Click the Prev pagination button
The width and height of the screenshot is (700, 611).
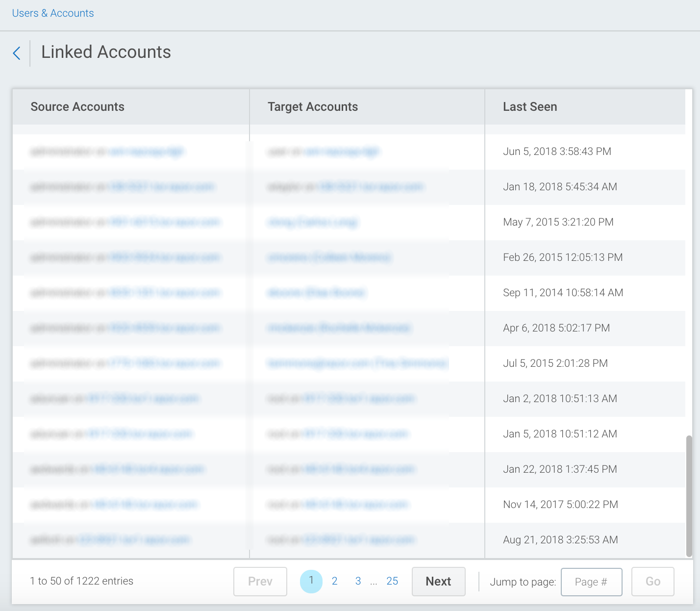(x=260, y=582)
